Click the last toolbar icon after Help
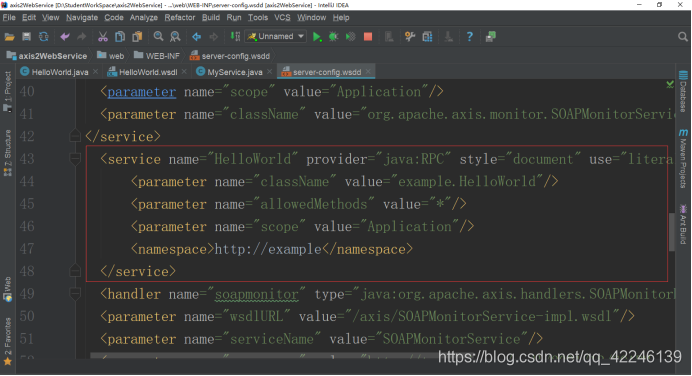The image size is (692, 376). click(x=490, y=37)
